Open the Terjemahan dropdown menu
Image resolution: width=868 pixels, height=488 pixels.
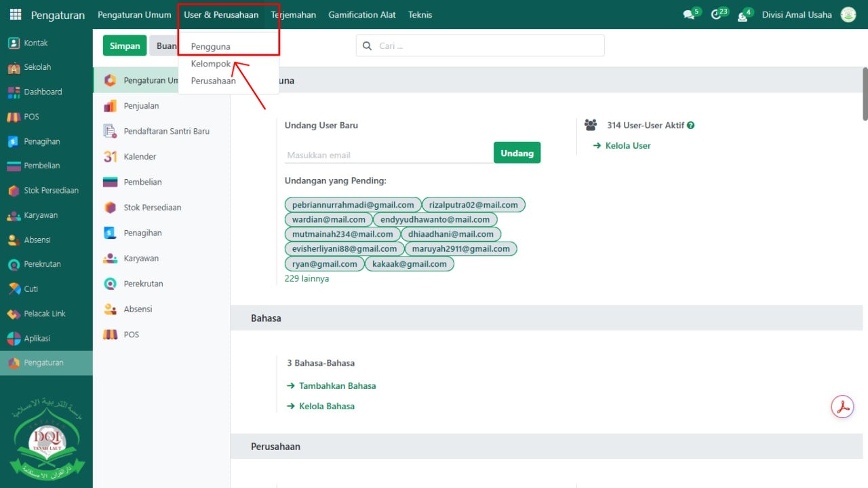point(294,15)
